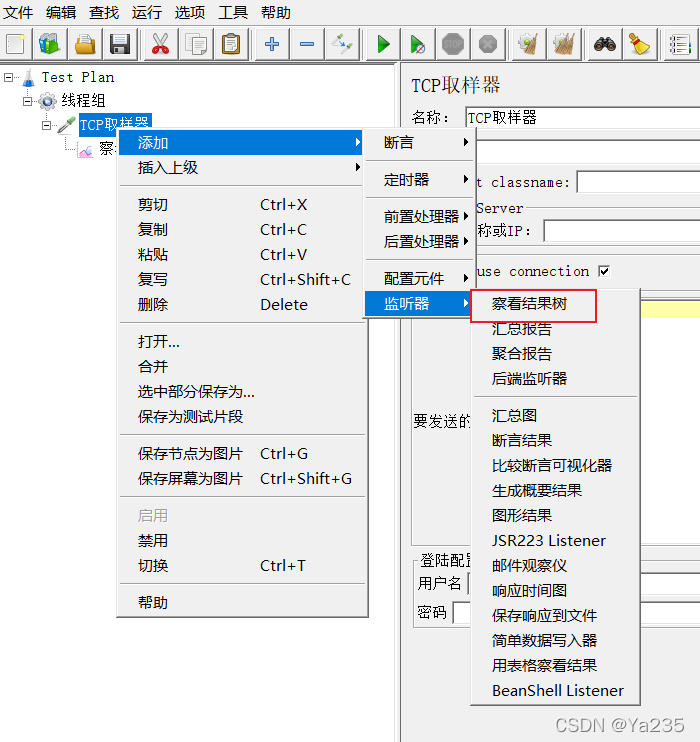700x742 pixels.
Task: Open Search with the binoculars icon
Action: [604, 44]
